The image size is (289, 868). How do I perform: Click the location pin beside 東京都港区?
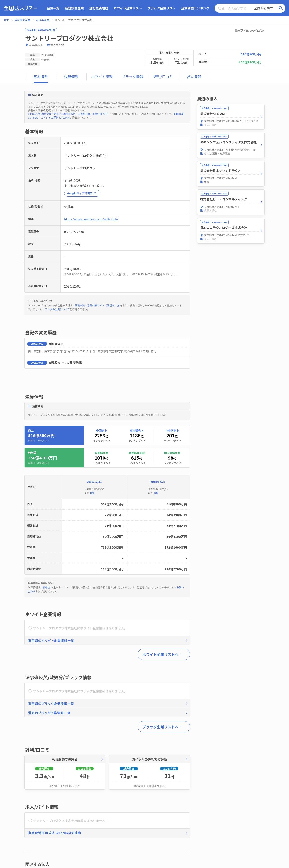click(27, 45)
